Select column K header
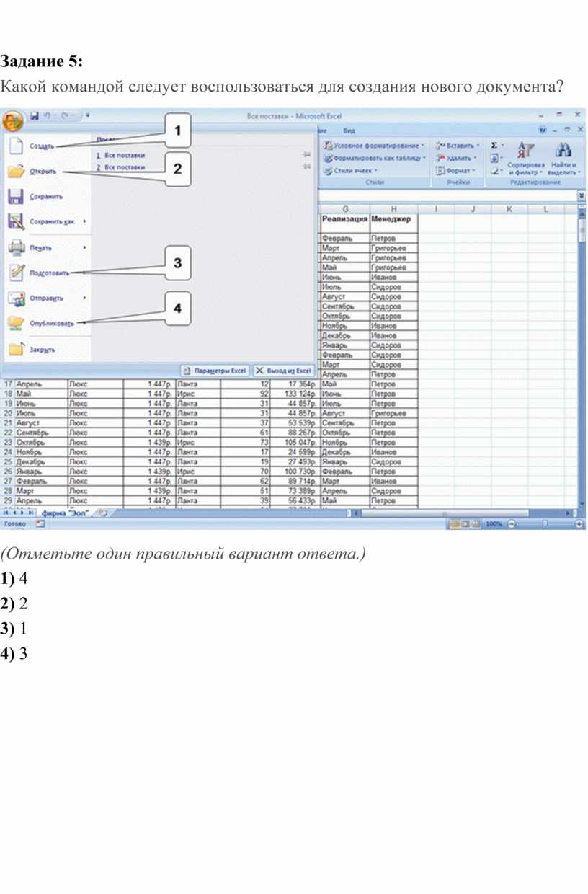 [509, 209]
